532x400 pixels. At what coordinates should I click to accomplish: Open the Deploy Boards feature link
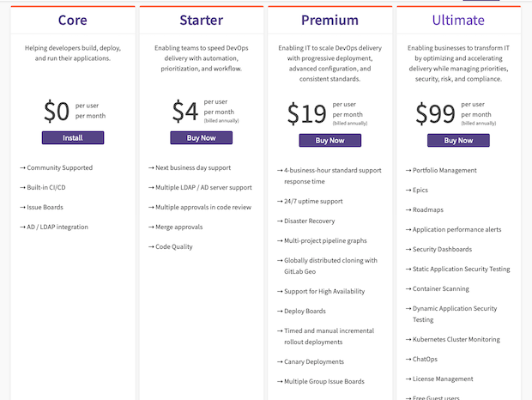point(305,311)
